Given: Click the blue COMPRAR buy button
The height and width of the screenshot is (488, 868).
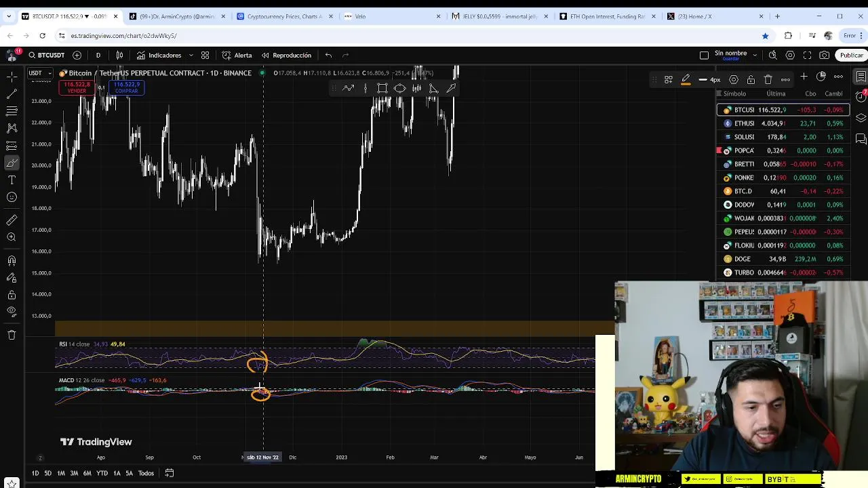Looking at the screenshot, I should click(x=126, y=87).
